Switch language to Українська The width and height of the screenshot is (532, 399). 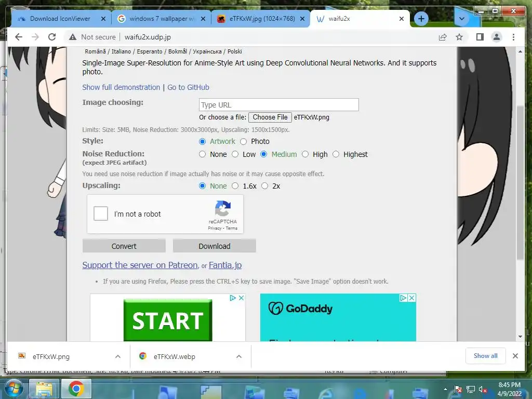(x=207, y=51)
